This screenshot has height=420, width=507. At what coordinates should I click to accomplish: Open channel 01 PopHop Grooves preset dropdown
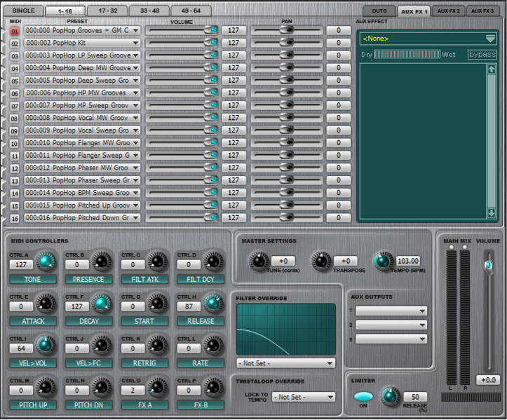(x=82, y=30)
